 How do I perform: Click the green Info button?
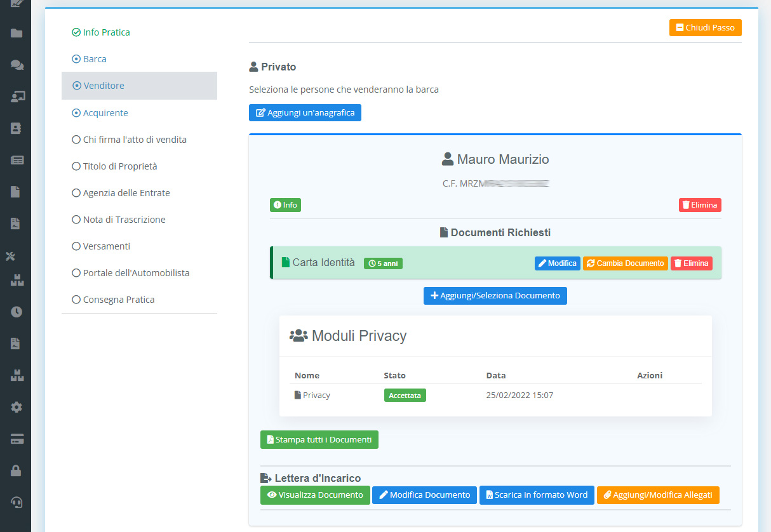click(285, 205)
